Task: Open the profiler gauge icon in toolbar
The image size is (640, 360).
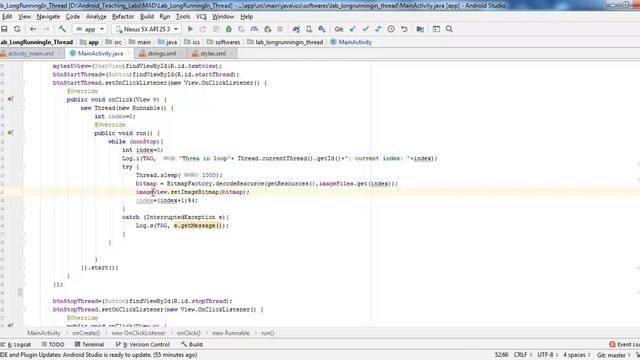Action: [x=254, y=29]
